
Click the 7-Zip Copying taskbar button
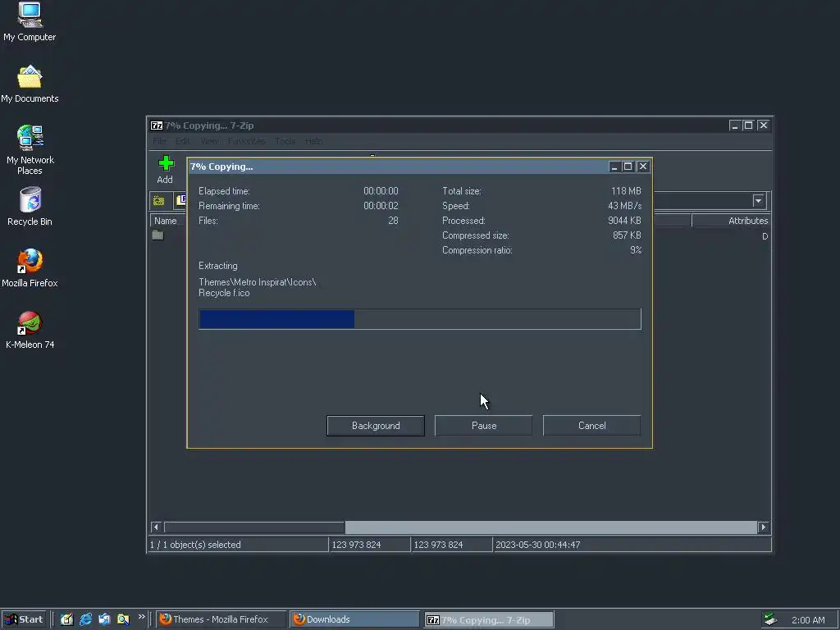pyautogui.click(x=489, y=620)
